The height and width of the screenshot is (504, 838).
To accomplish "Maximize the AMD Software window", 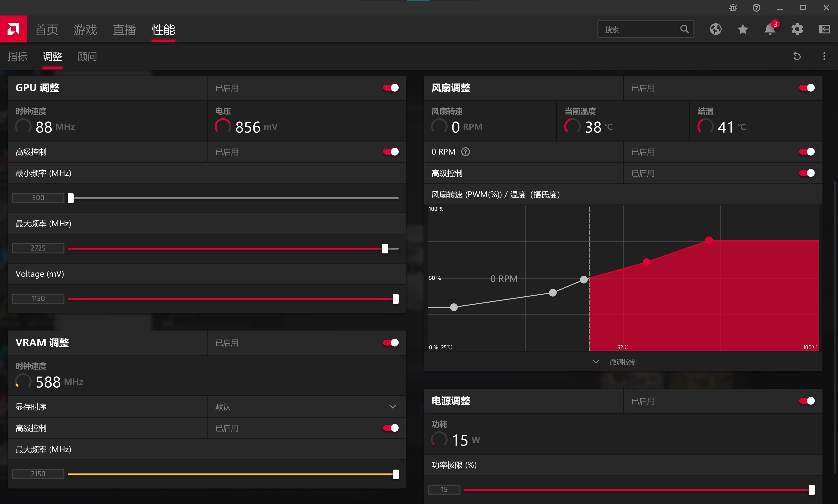I will 803,8.
